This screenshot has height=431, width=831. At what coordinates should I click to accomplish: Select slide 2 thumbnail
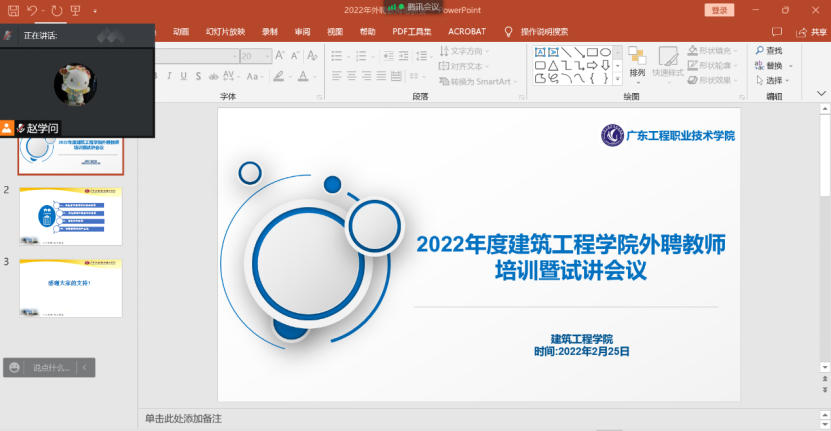[70, 216]
